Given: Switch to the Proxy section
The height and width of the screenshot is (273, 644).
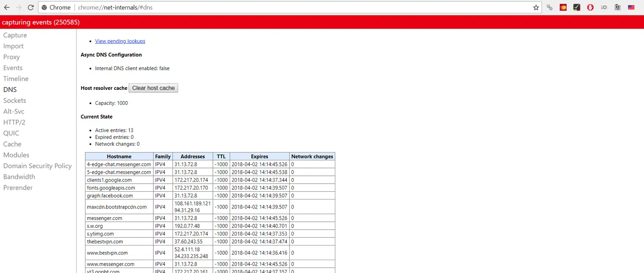Looking at the screenshot, I should 12,57.
